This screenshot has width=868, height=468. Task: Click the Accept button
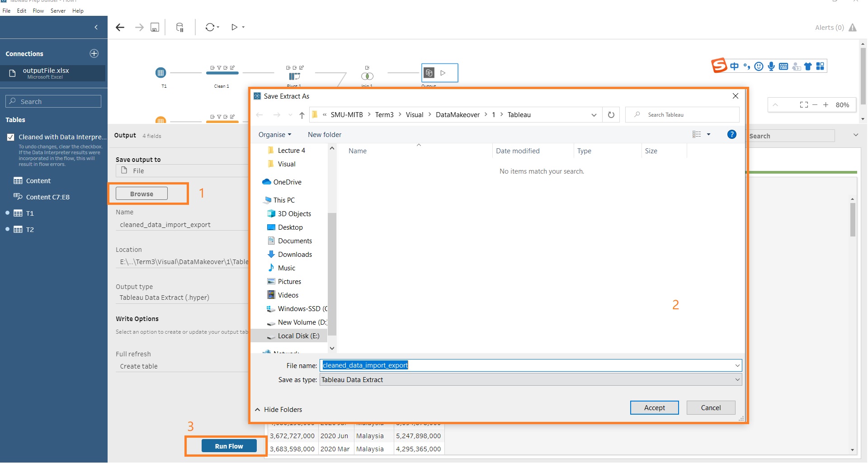(x=654, y=408)
